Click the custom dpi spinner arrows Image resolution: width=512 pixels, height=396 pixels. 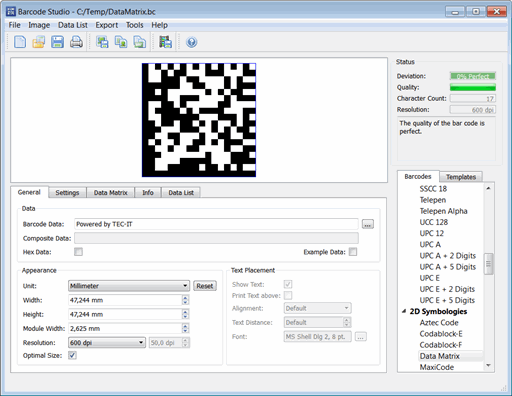point(186,343)
